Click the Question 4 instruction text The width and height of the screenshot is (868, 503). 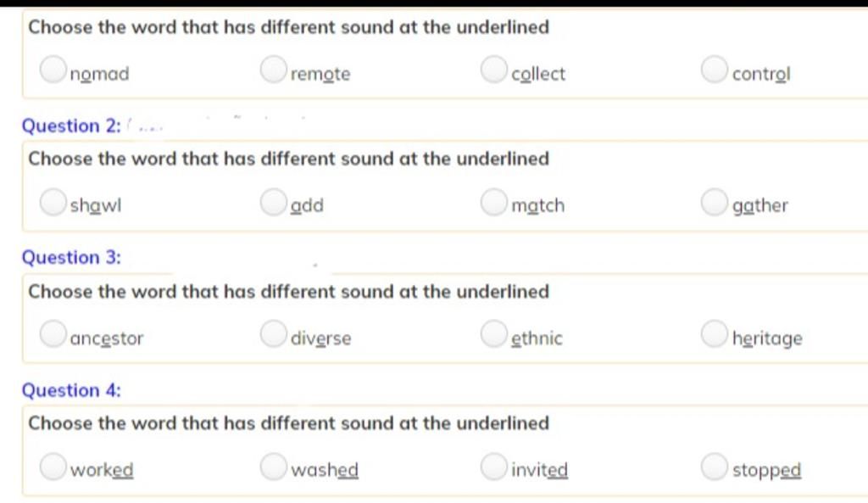tap(288, 423)
